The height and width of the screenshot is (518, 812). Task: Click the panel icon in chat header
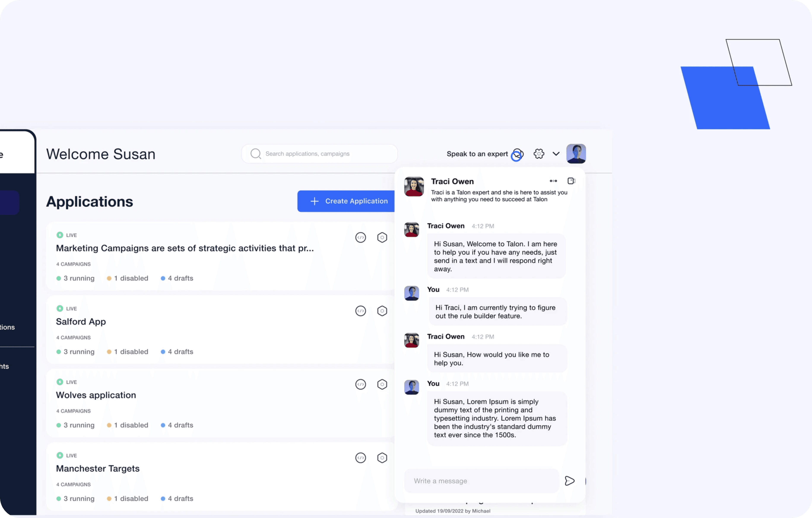571,181
